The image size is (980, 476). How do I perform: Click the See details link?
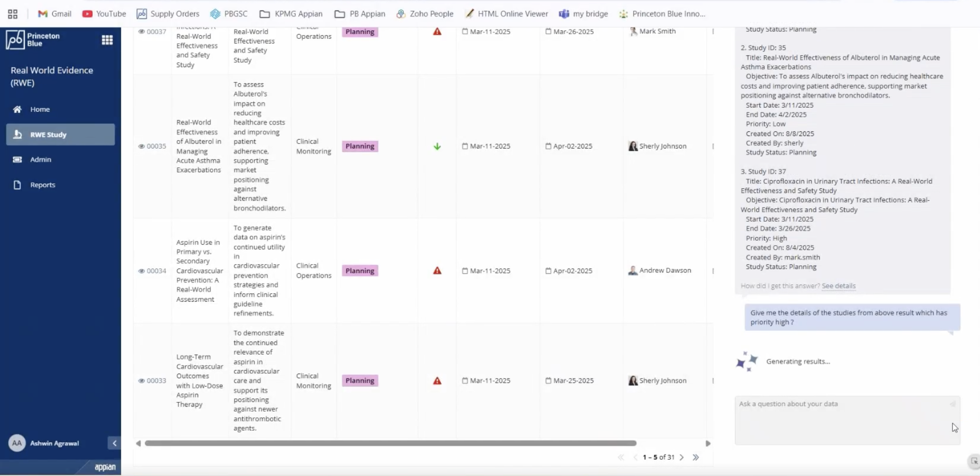coord(838,286)
